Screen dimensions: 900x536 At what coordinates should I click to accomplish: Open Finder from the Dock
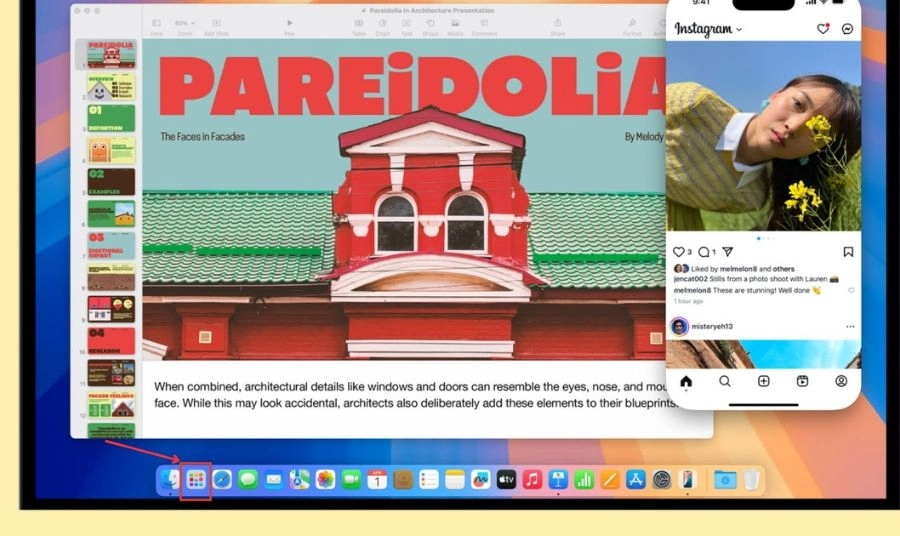(x=170, y=479)
